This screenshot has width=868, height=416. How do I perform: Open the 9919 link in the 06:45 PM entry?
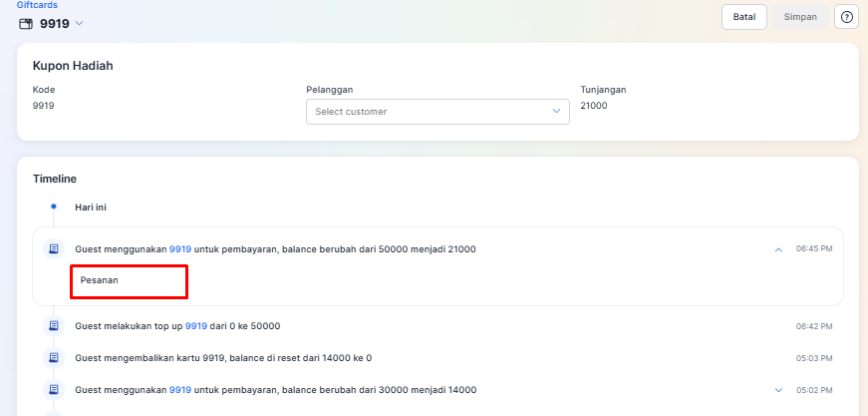coord(180,249)
